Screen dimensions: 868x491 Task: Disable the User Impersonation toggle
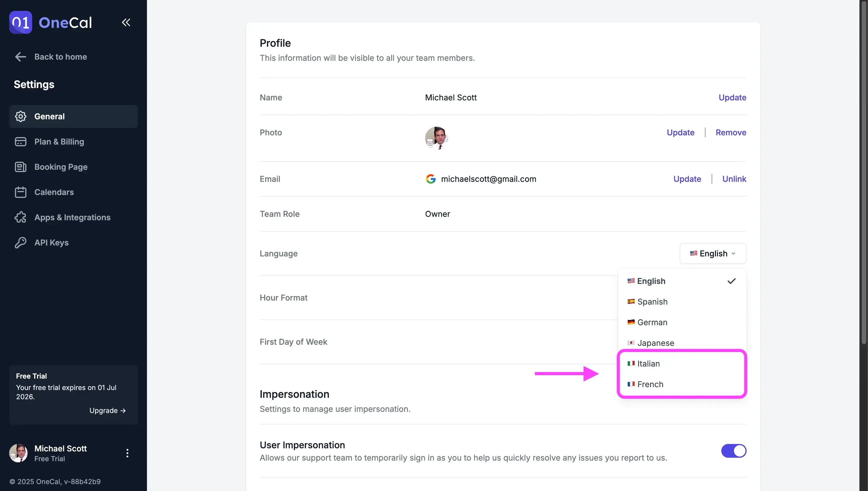pyautogui.click(x=734, y=451)
